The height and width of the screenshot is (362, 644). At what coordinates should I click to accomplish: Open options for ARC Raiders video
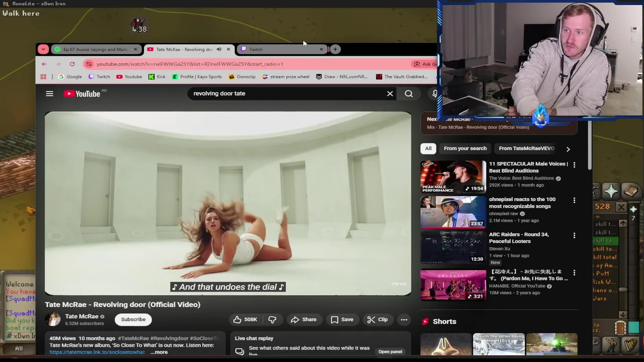click(x=574, y=235)
